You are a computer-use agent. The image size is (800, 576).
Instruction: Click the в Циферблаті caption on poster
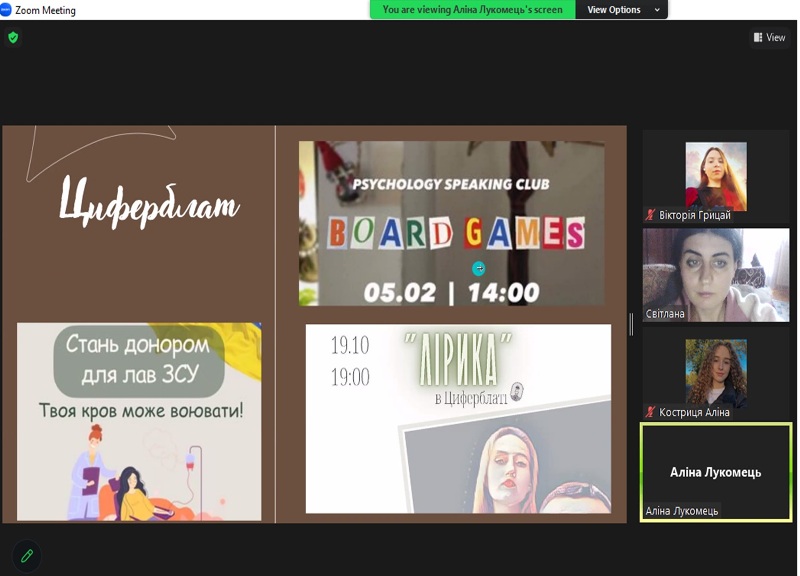(471, 398)
